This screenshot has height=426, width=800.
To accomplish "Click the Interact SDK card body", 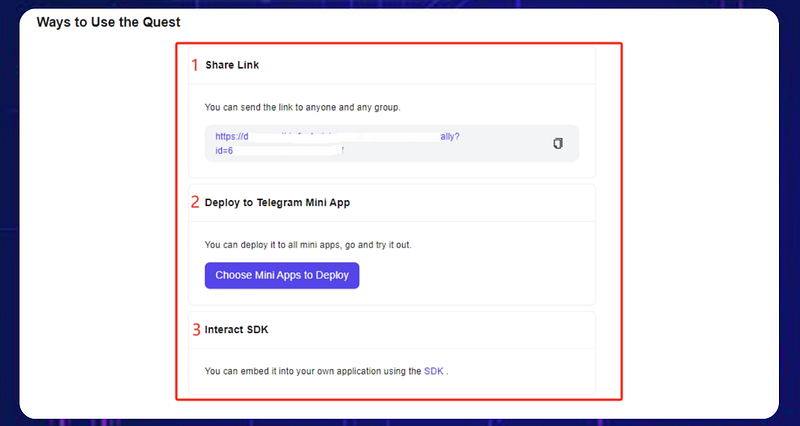I will 392,371.
